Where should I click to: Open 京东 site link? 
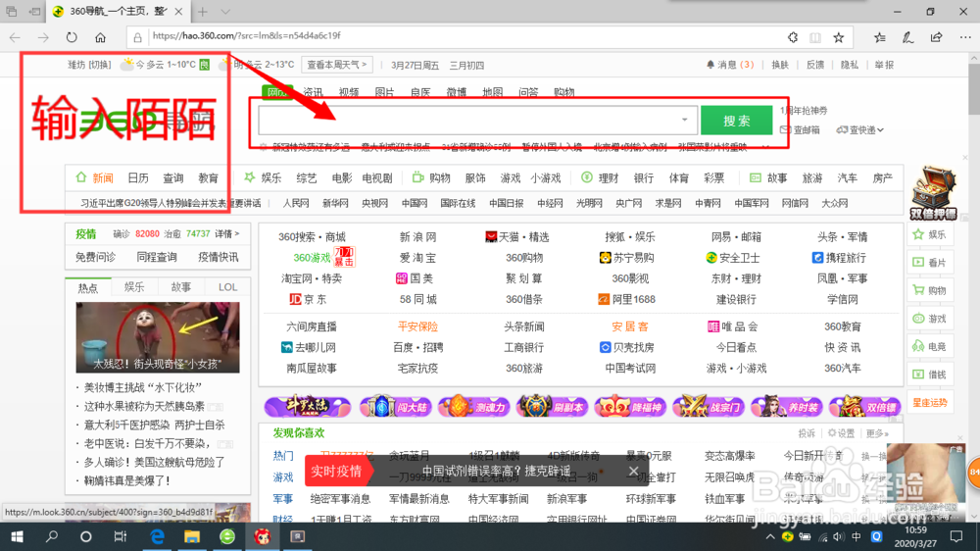click(x=308, y=300)
